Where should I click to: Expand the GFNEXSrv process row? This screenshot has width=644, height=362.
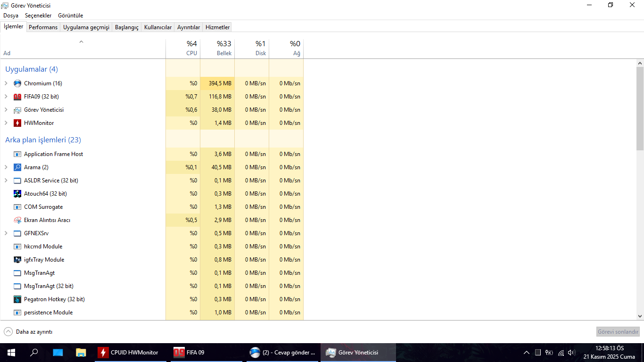[x=6, y=233]
